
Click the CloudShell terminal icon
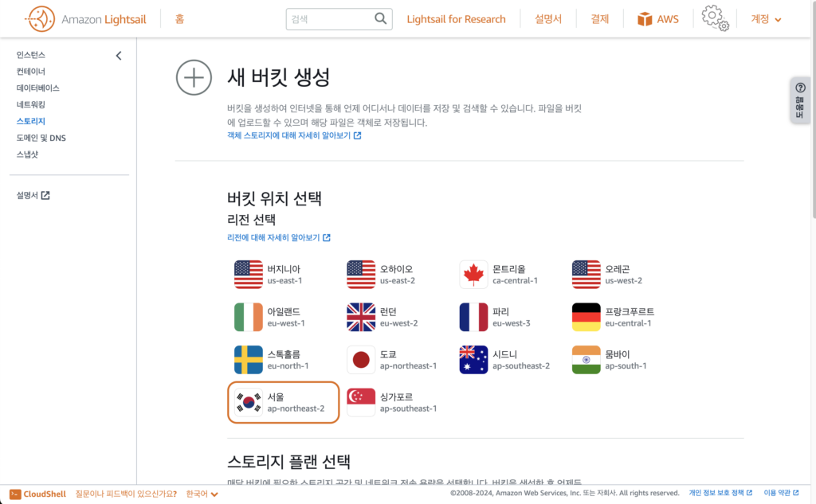pos(15,494)
